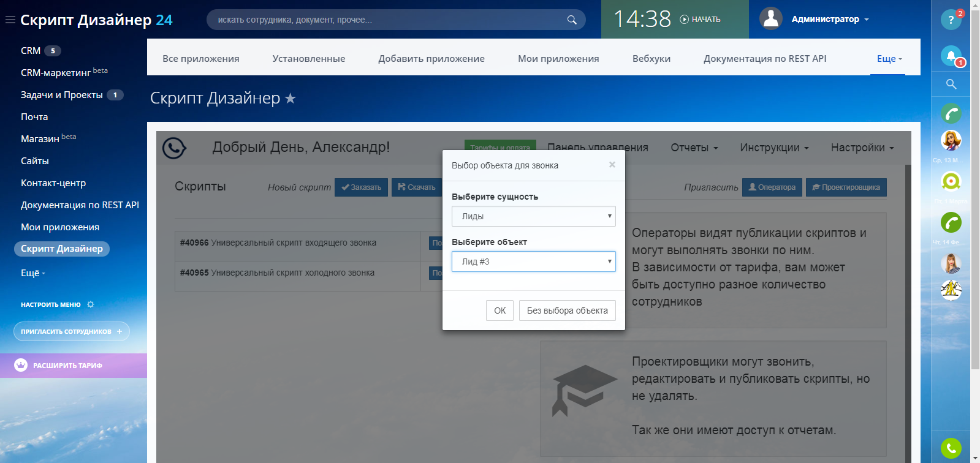Click the hamburger menu icon

(x=10, y=20)
